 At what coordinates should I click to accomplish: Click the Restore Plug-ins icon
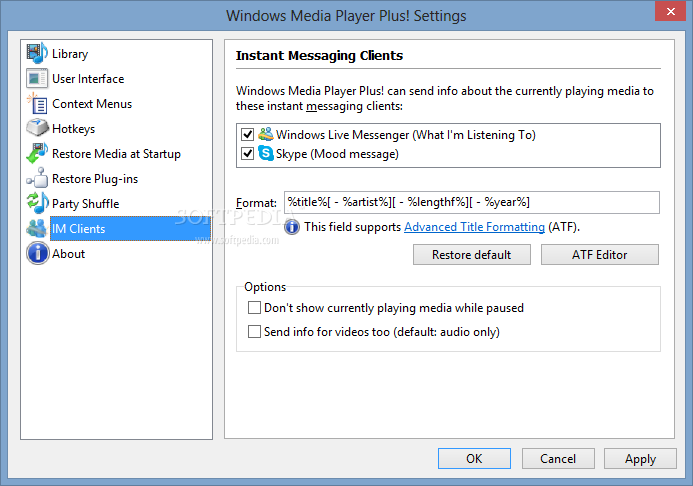37,178
